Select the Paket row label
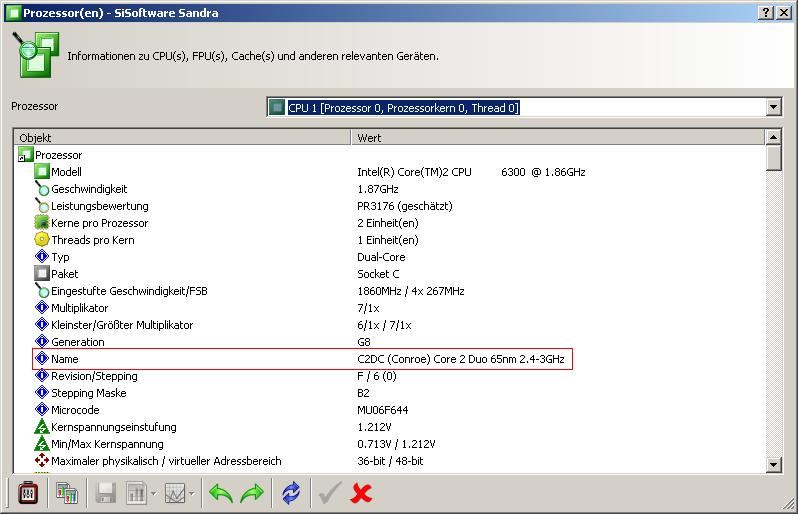Image resolution: width=798 pixels, height=514 pixels. point(65,274)
